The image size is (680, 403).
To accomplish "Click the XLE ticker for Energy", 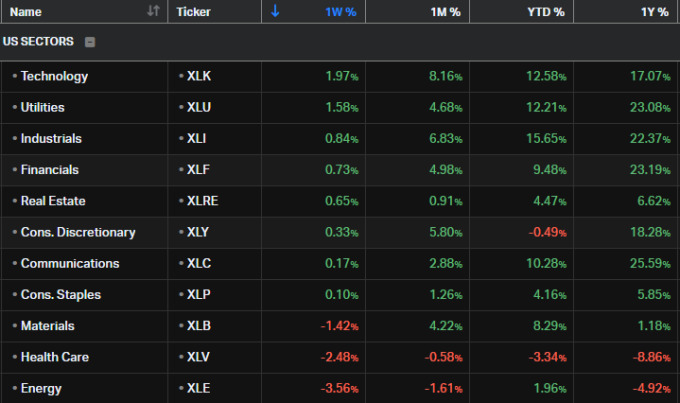I will coord(199,388).
